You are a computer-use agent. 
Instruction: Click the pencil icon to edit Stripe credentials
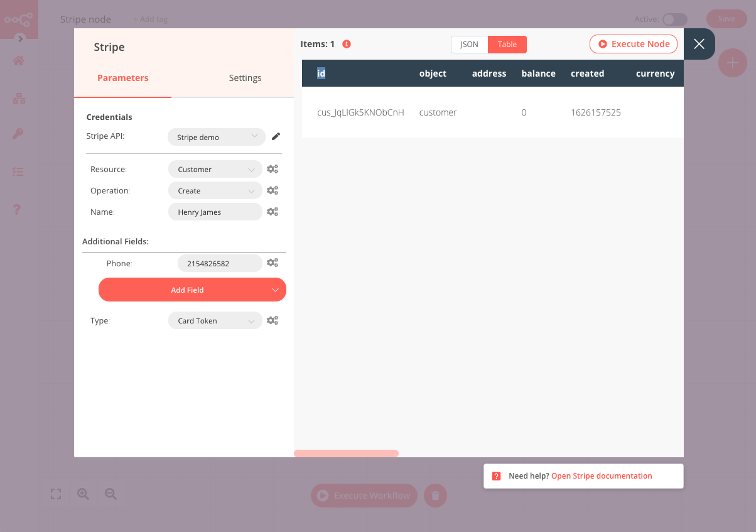[276, 136]
